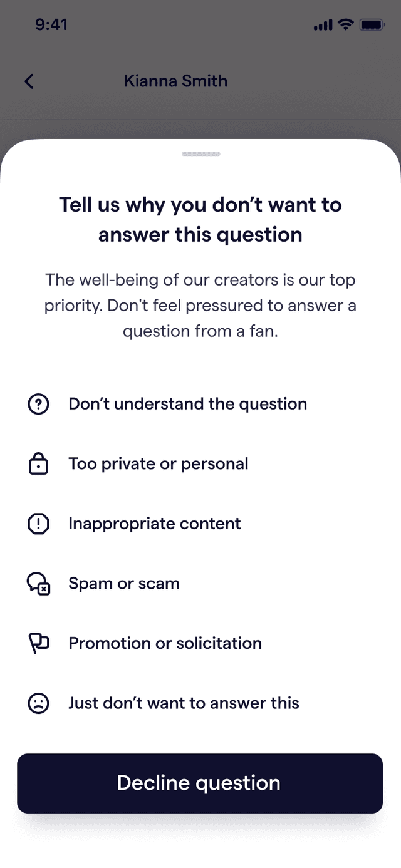Select "Don't understand the question" reason
Viewport: 401px width, 868px height.
(x=200, y=404)
